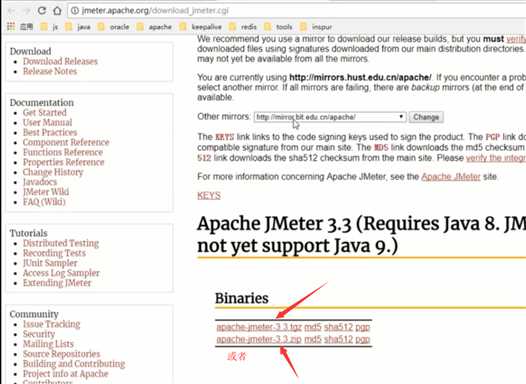
Task: Open Get Started documentation link
Action: click(x=45, y=113)
